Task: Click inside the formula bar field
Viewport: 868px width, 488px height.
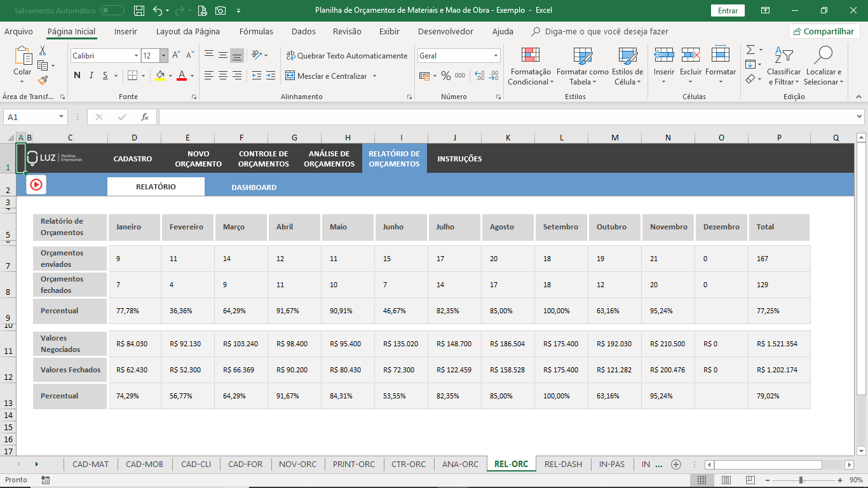Action: coord(507,117)
